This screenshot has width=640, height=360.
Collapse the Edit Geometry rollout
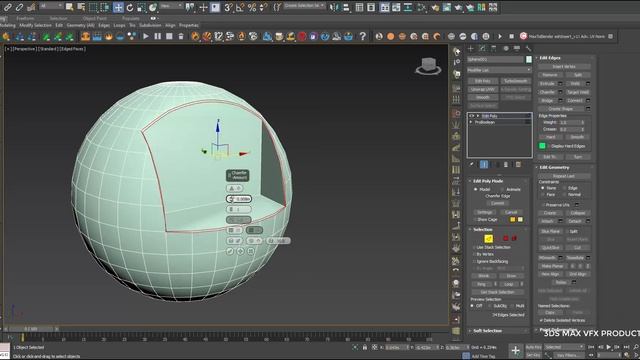point(554,167)
